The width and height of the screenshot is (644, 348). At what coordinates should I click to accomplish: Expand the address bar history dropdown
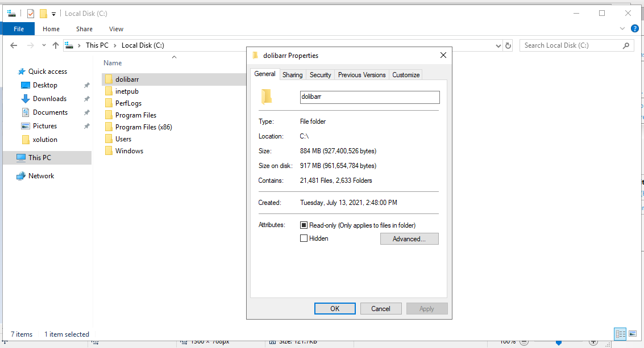[x=498, y=45]
